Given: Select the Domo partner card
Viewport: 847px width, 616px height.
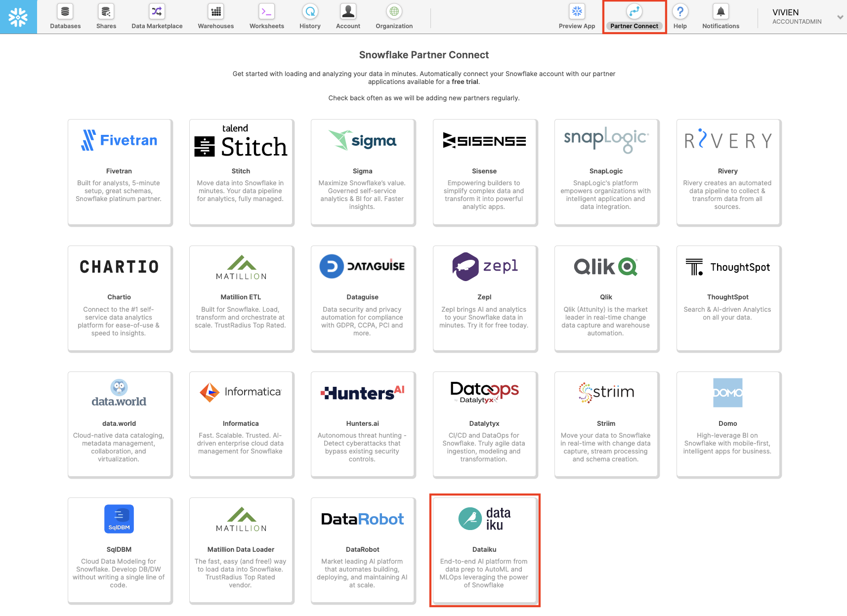Looking at the screenshot, I should click(728, 424).
